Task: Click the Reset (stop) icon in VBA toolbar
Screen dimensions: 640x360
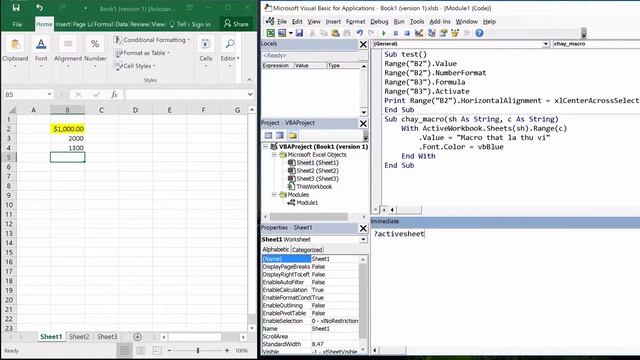Action: click(x=407, y=33)
